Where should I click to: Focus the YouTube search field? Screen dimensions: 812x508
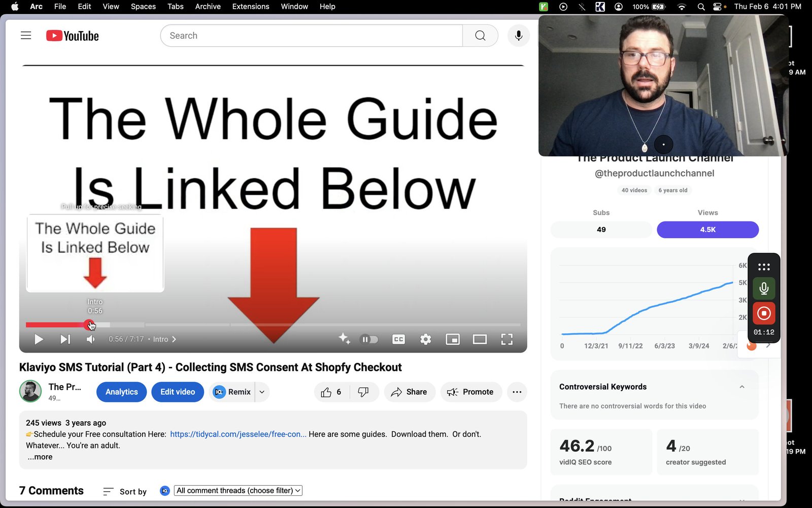point(312,36)
